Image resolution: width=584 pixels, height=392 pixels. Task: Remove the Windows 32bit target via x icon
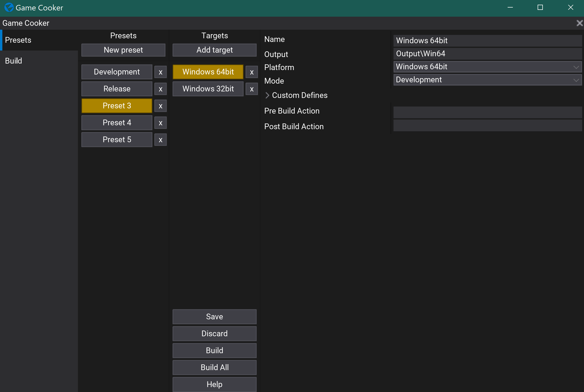pyautogui.click(x=251, y=89)
